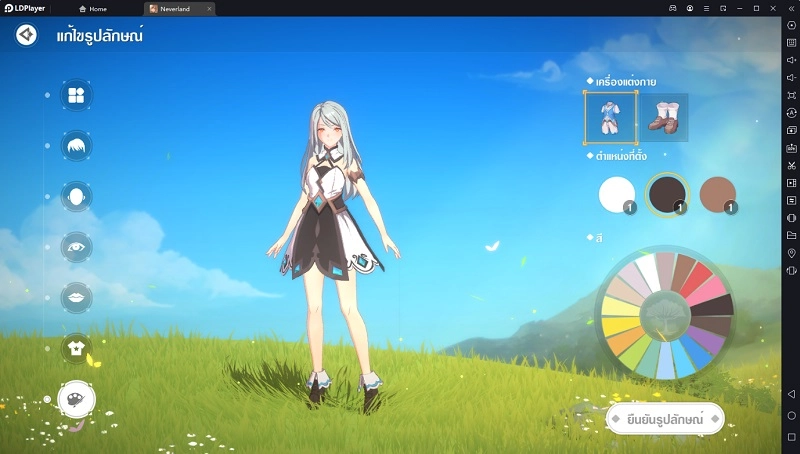Open the operation recorder icon
Screen dimensions: 800x454
pyautogui.click(x=791, y=200)
